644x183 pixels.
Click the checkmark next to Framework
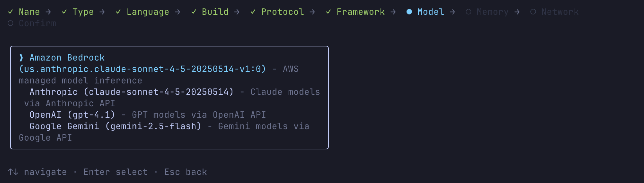[328, 12]
